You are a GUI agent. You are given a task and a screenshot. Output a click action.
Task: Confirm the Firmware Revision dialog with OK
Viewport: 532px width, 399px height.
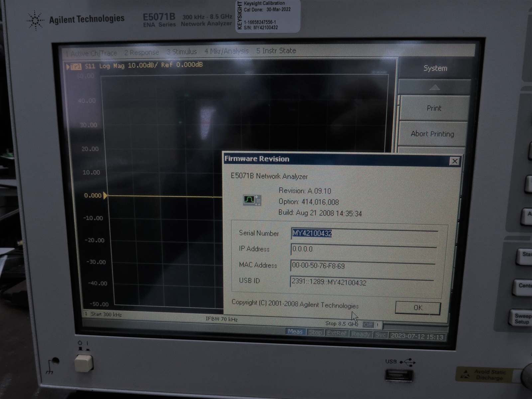(418, 308)
